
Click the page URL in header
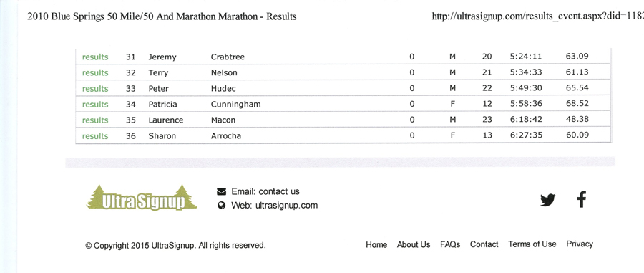538,16
